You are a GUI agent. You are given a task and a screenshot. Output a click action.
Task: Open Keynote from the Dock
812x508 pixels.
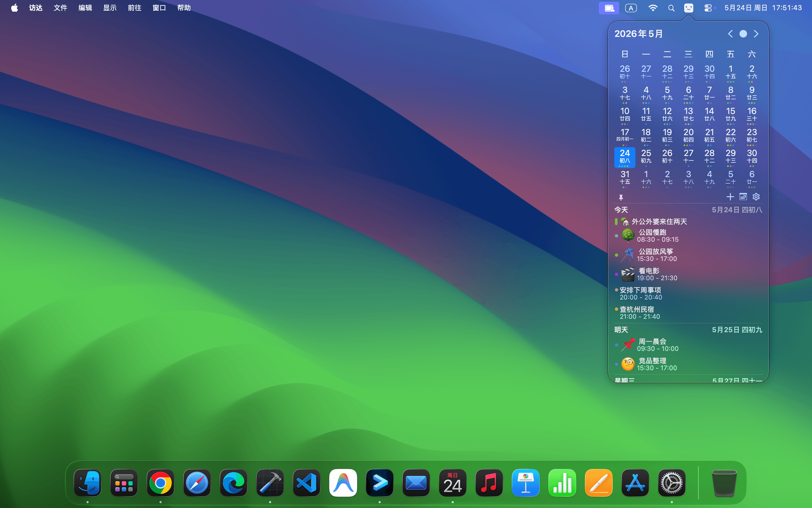[x=526, y=483]
